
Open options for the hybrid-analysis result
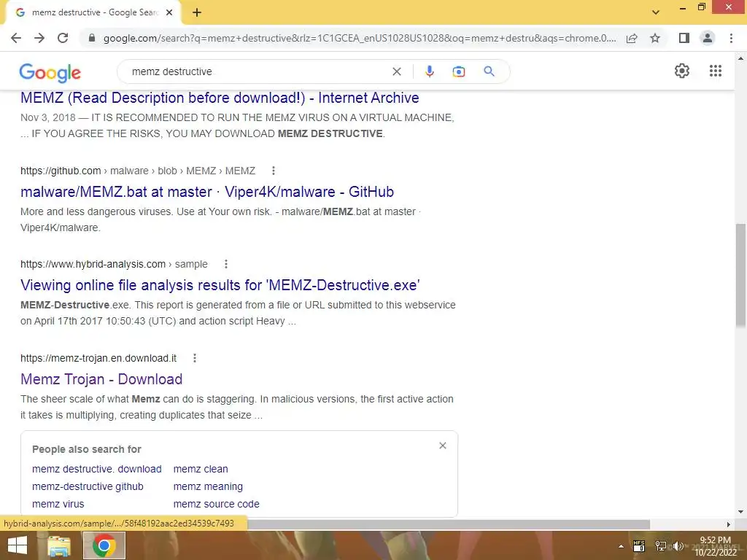226,264
